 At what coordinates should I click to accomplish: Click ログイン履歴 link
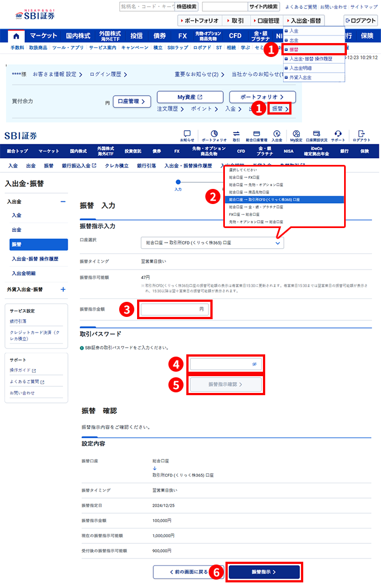tap(108, 74)
